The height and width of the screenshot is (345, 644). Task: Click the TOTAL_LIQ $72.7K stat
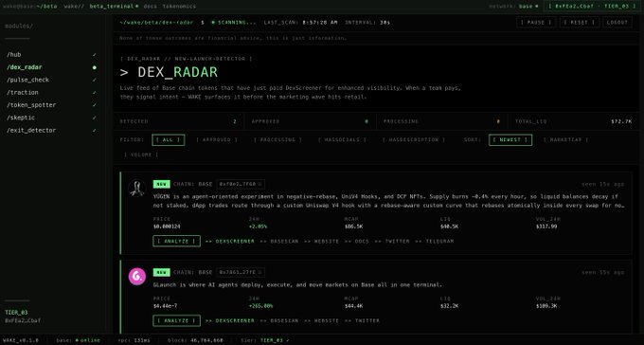point(575,121)
